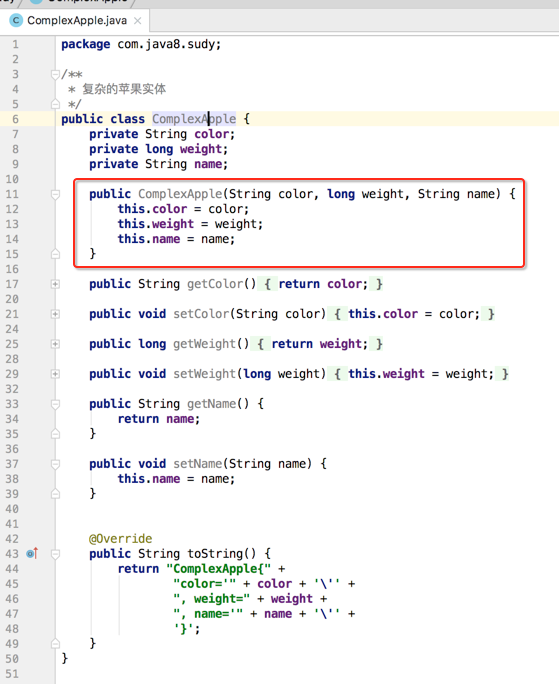559x684 pixels.
Task: Click the fold end marker at line 15
Action: [x=55, y=254]
